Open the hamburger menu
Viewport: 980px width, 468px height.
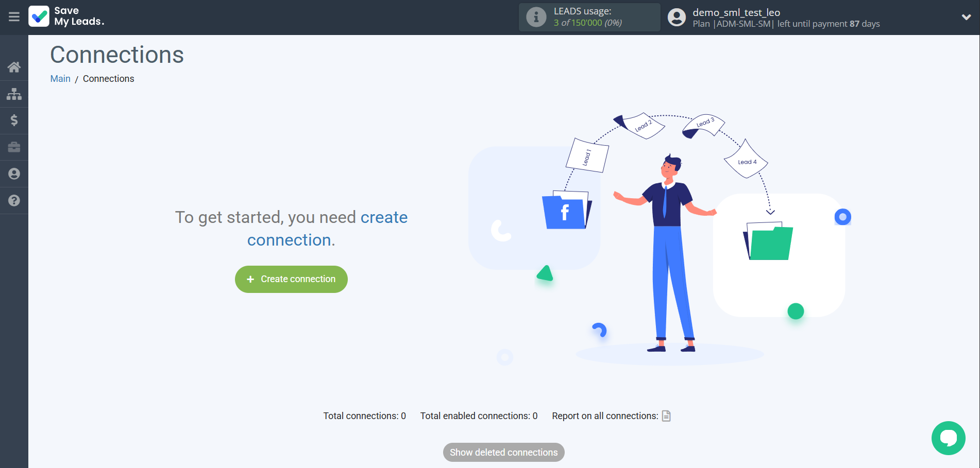coord(14,17)
